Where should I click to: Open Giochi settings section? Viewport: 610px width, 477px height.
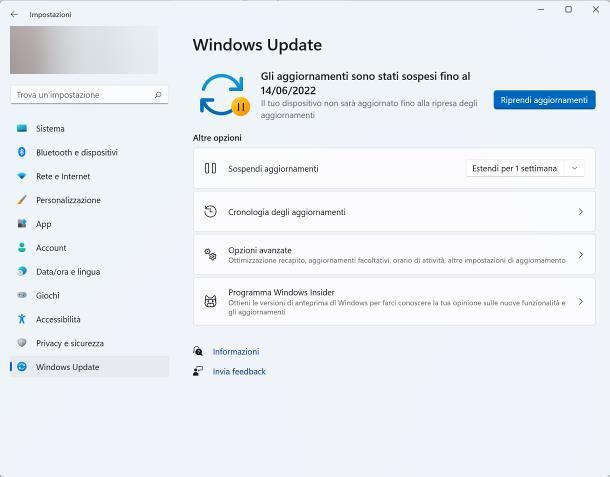coord(89,295)
